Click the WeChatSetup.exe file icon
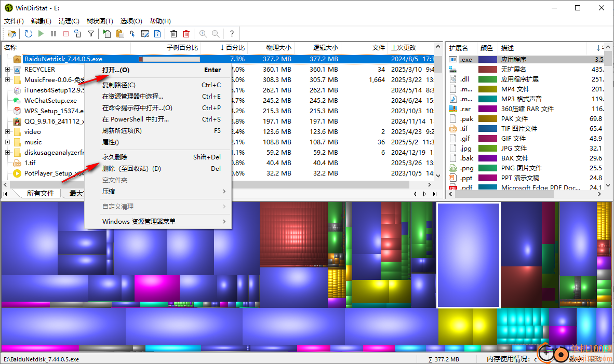The image size is (614, 364). click(17, 101)
